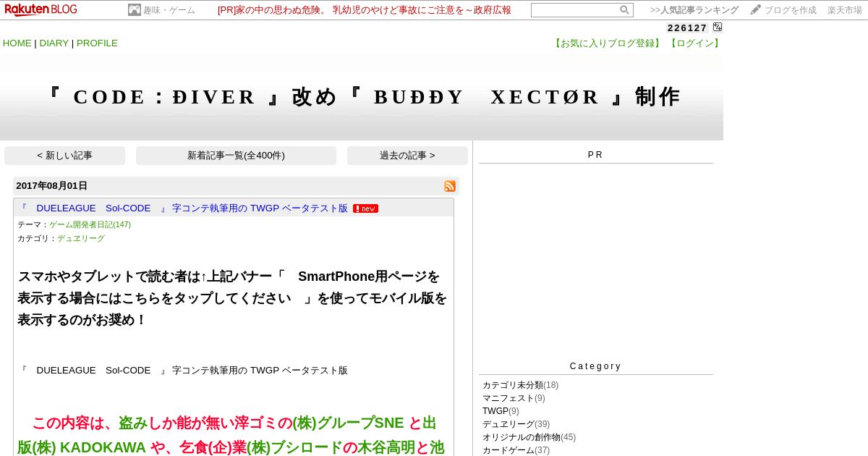Open sidebar category マニフェスト
868x456 pixels.
pyautogui.click(x=509, y=398)
